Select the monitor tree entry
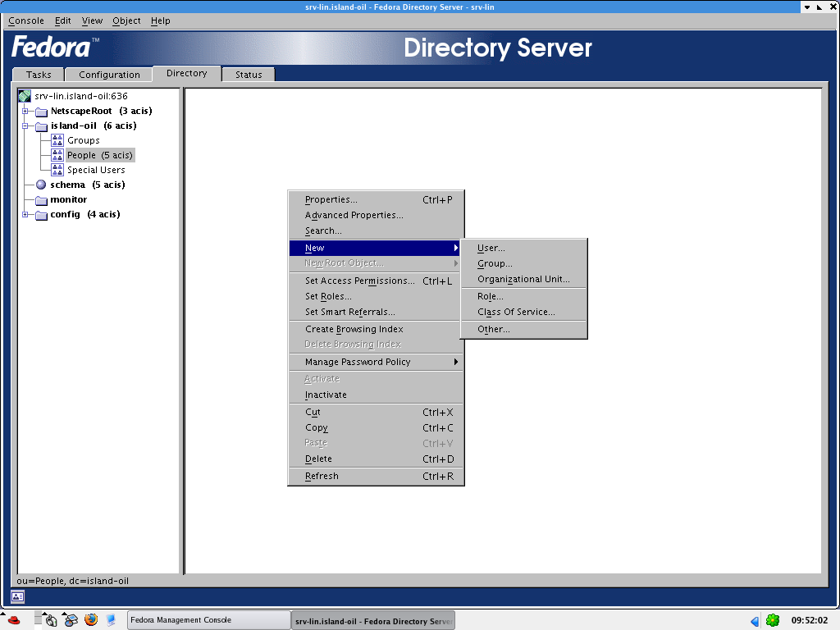Screen dimensions: 840x630 click(x=68, y=200)
